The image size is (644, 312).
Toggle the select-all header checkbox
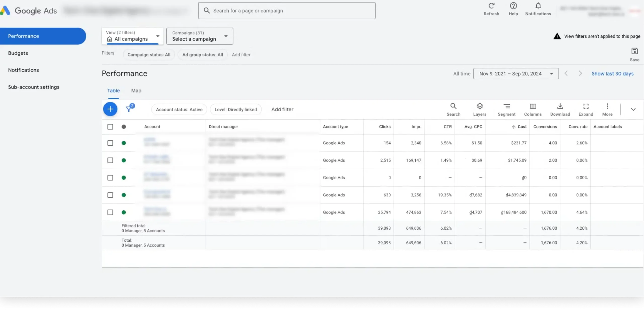pos(110,127)
